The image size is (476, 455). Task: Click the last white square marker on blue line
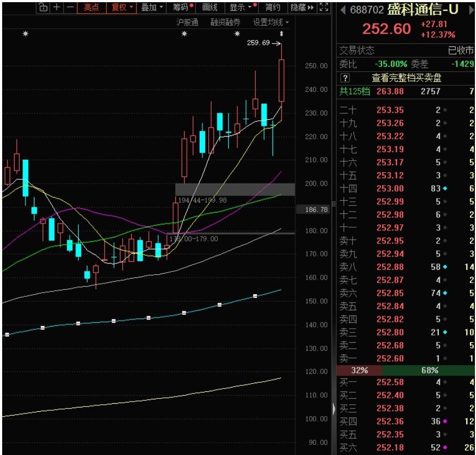(x=255, y=296)
